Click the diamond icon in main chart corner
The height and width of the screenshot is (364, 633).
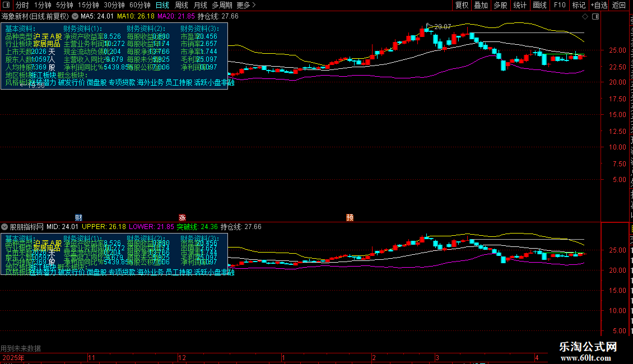point(585,17)
